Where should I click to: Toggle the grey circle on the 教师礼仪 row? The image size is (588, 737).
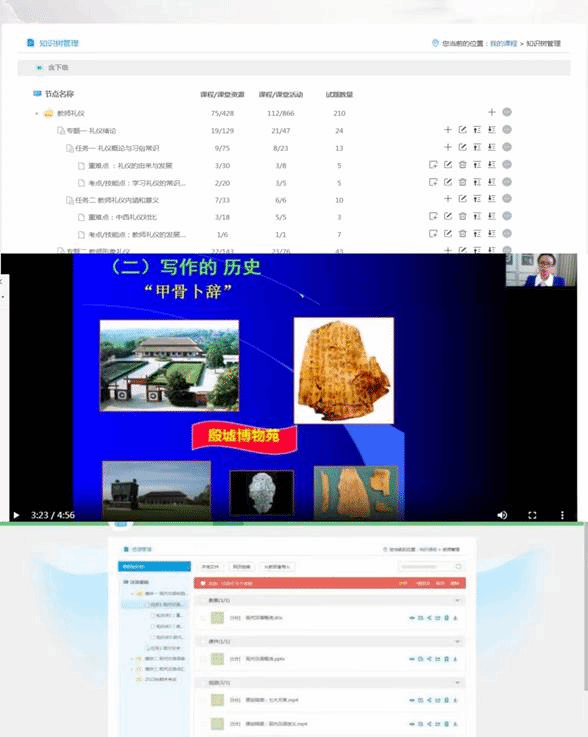point(507,112)
